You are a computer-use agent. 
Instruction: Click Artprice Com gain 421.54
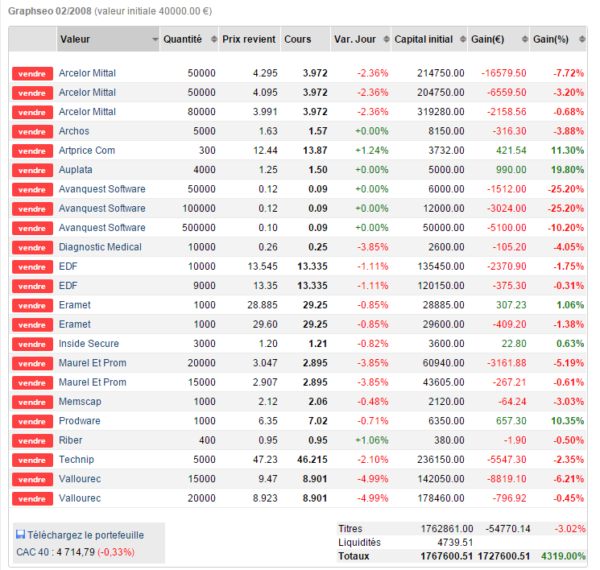pyautogui.click(x=511, y=150)
